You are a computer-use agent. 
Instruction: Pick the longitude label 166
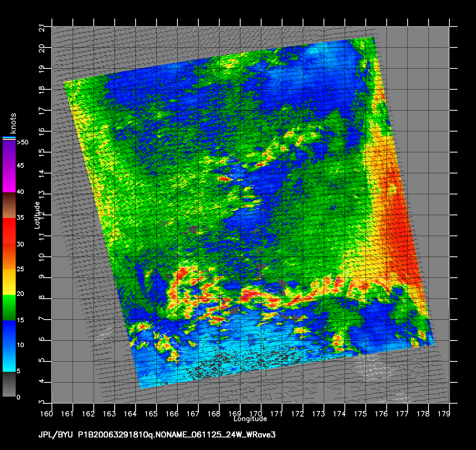[172, 414]
